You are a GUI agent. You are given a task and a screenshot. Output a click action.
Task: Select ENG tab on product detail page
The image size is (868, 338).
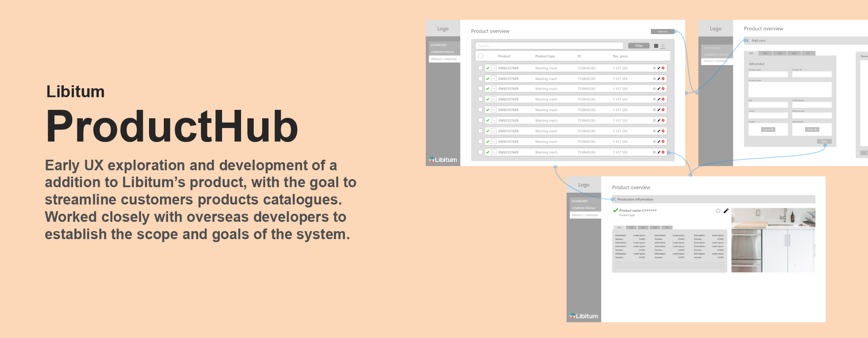[619, 227]
